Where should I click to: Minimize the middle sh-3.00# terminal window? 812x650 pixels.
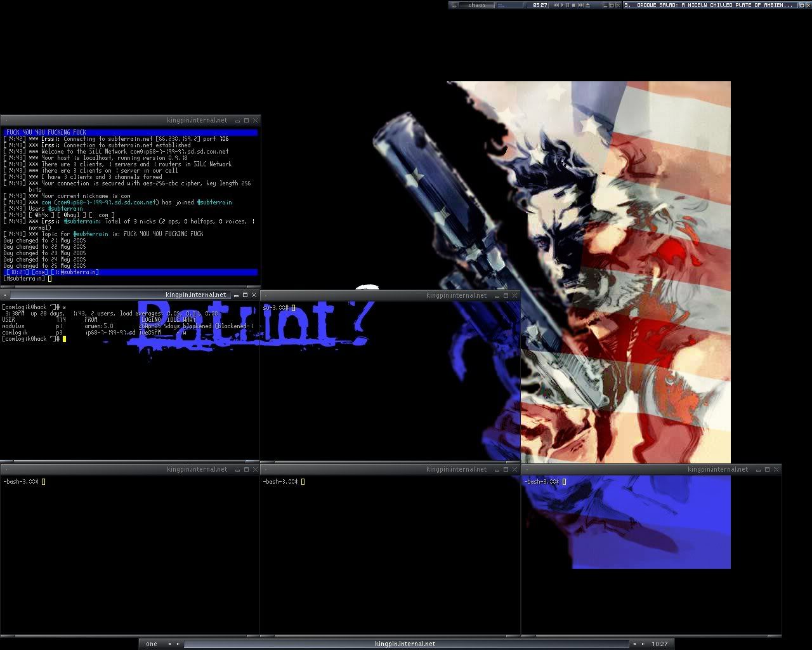click(x=497, y=295)
